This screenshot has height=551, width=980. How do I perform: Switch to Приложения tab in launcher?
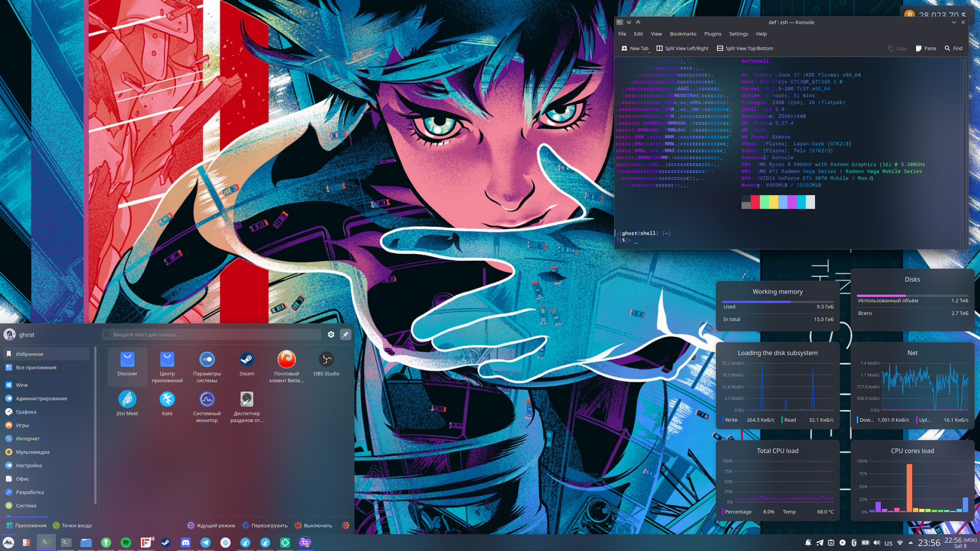[26, 525]
